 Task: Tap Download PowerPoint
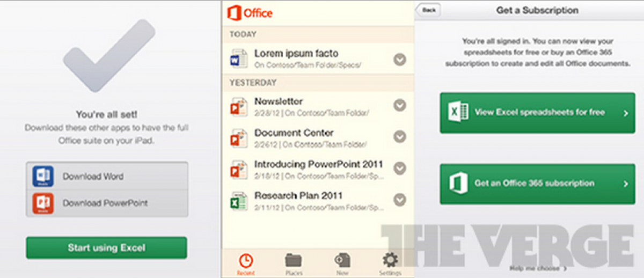(107, 203)
